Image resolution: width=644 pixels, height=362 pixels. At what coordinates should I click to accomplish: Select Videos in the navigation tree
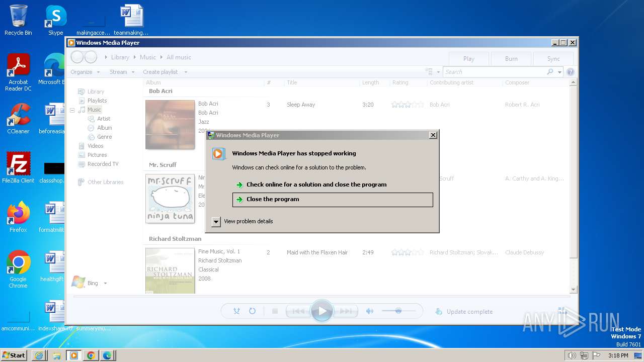95,146
